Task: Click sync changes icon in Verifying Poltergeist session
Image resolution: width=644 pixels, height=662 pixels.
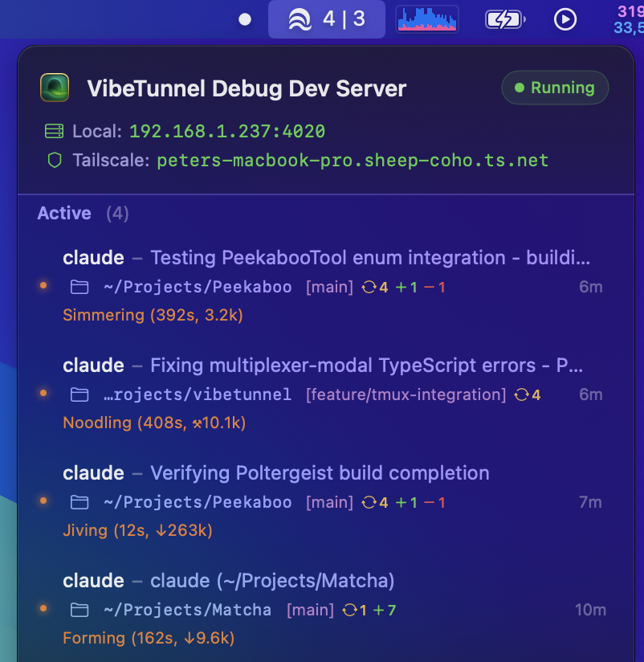Action: coord(369,503)
